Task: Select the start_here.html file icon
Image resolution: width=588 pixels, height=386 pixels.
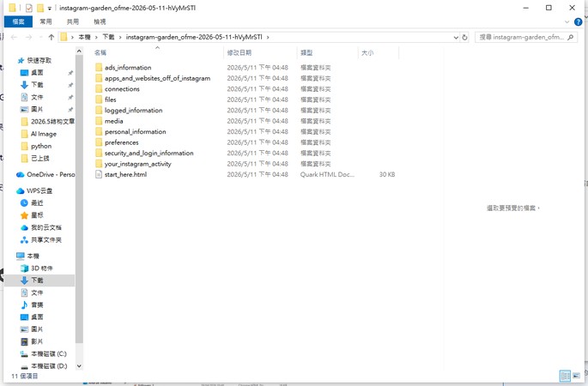Action: (99, 174)
